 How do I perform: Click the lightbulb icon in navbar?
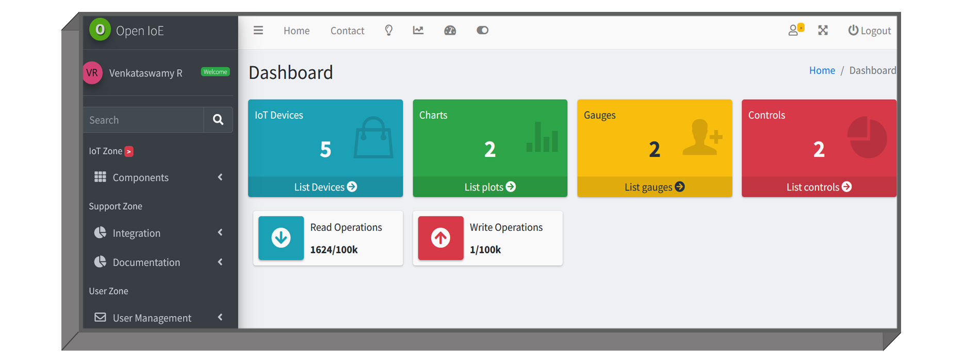tap(389, 30)
